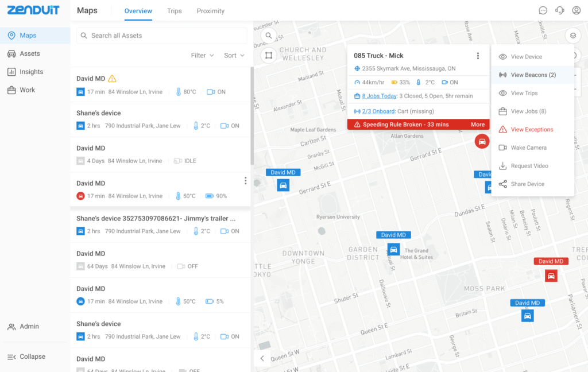This screenshot has height=372, width=588.
Task: Open the Maps section in sidebar
Action: pyautogui.click(x=35, y=35)
